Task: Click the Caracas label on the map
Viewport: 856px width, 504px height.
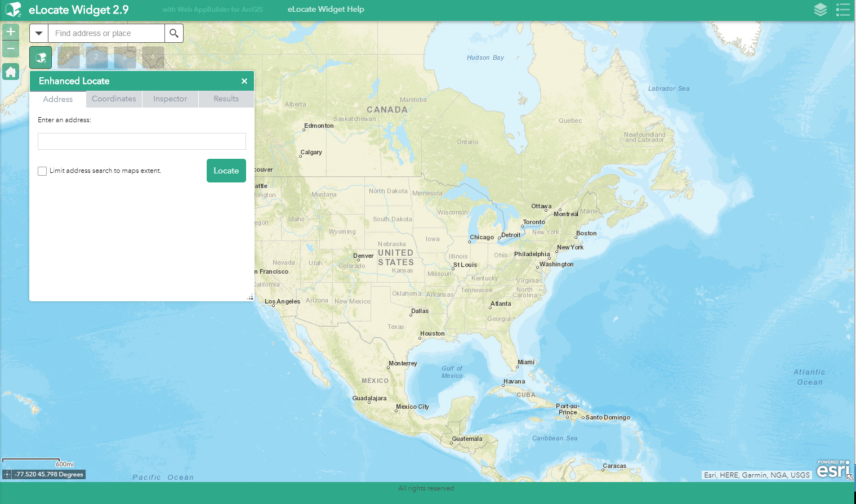Action: point(614,466)
